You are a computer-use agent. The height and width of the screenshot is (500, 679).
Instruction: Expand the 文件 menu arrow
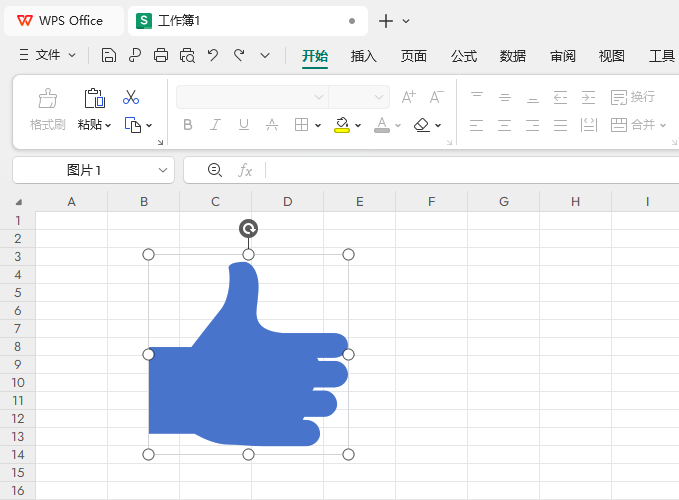(x=72, y=55)
